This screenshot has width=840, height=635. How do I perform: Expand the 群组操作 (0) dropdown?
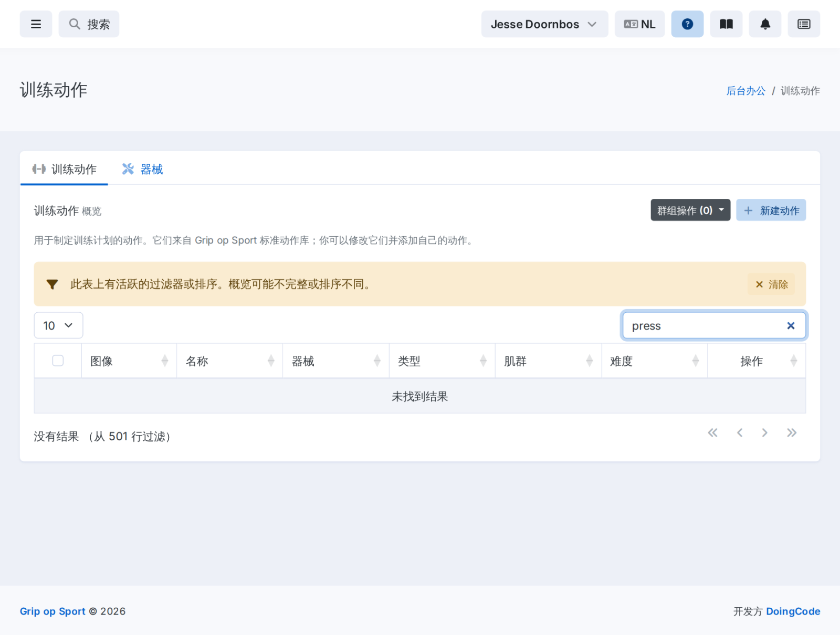tap(690, 210)
